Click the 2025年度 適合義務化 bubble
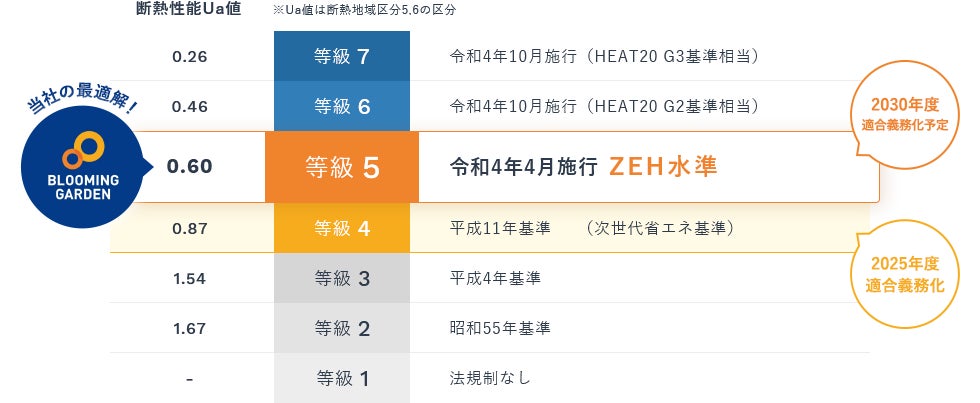 point(903,274)
